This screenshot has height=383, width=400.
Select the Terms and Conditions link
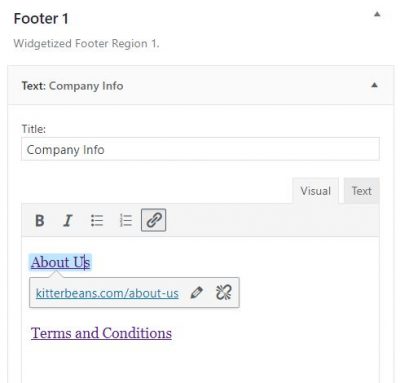click(101, 333)
